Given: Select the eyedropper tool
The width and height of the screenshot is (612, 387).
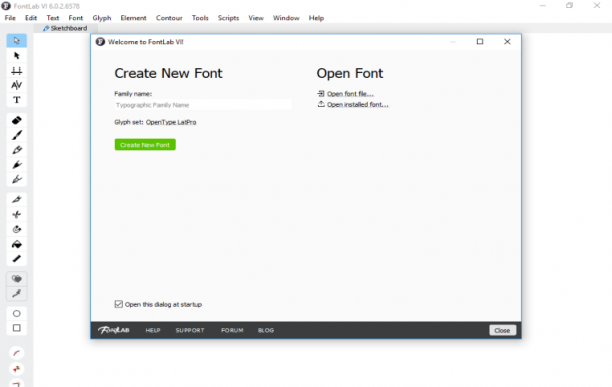Looking at the screenshot, I should tap(16, 293).
